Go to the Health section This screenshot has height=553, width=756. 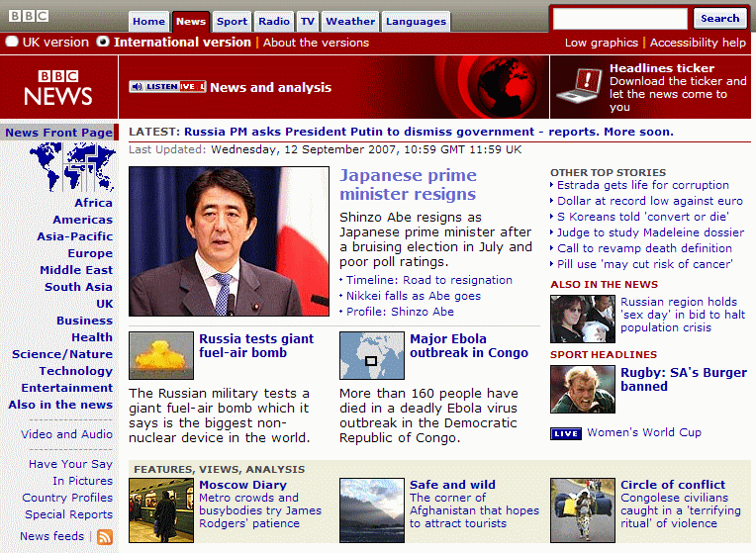point(92,337)
